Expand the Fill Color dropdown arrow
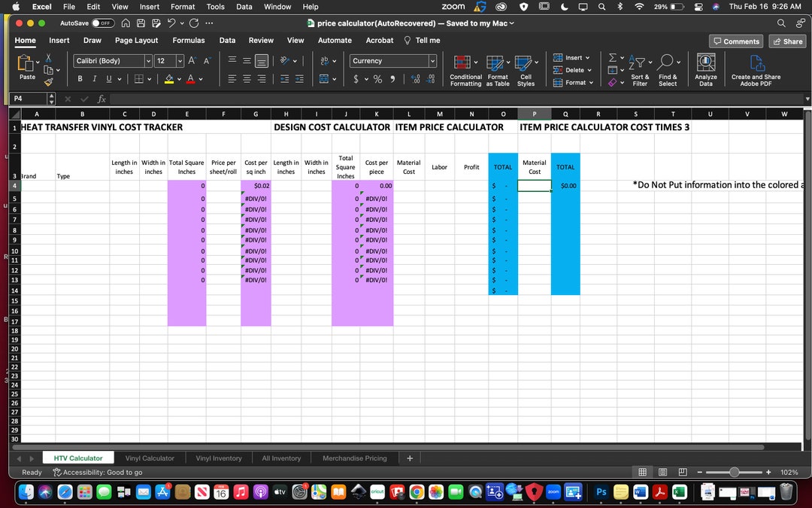812x508 pixels. click(x=180, y=78)
